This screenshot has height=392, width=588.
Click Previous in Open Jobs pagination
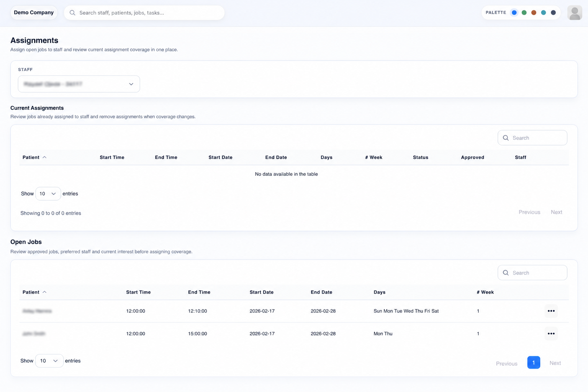click(x=506, y=363)
